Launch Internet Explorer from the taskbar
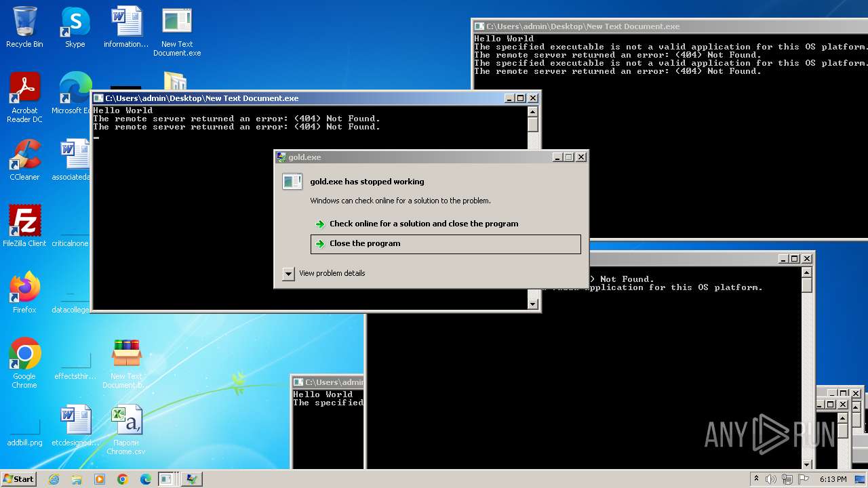 click(x=54, y=479)
